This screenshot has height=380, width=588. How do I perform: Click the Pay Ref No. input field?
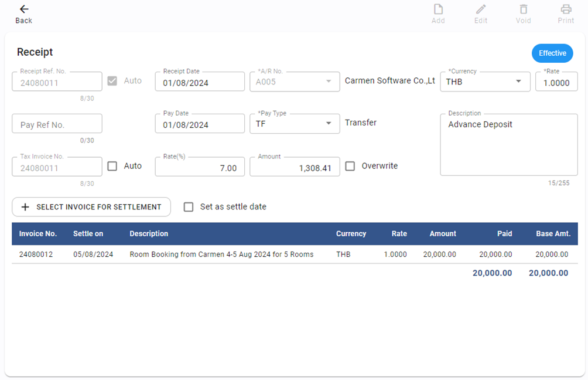[x=57, y=124]
